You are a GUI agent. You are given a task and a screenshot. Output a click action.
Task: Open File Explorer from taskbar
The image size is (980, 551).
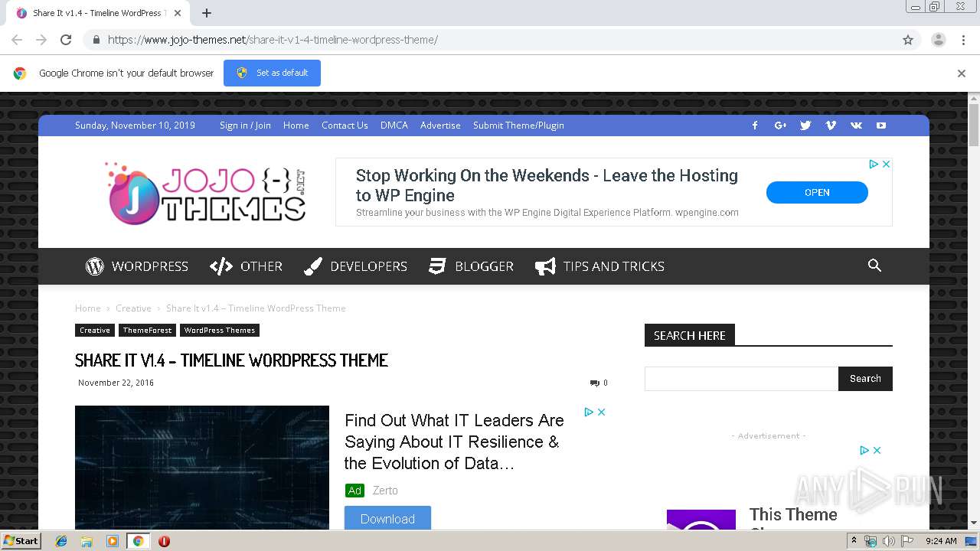pyautogui.click(x=87, y=541)
